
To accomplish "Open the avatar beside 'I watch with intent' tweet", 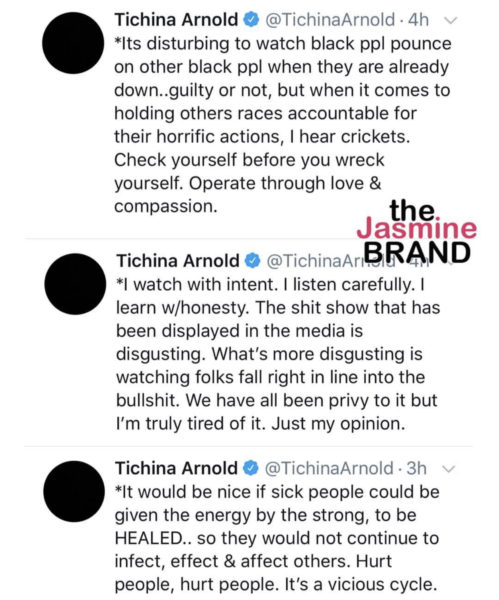I will coord(75,284).
